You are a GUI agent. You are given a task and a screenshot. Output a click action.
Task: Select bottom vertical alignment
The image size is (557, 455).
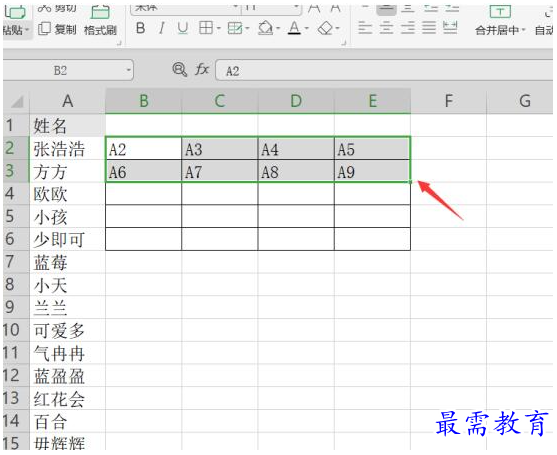tap(408, 9)
